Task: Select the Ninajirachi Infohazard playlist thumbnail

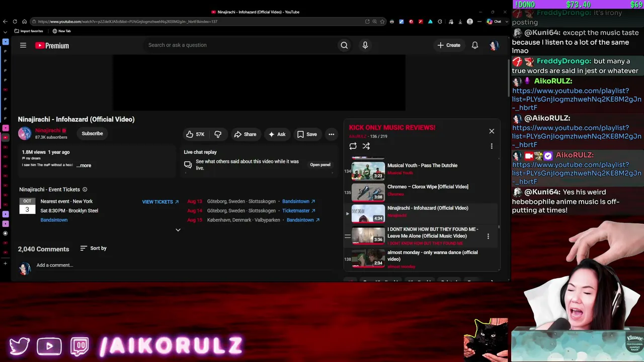Action: pos(368,213)
